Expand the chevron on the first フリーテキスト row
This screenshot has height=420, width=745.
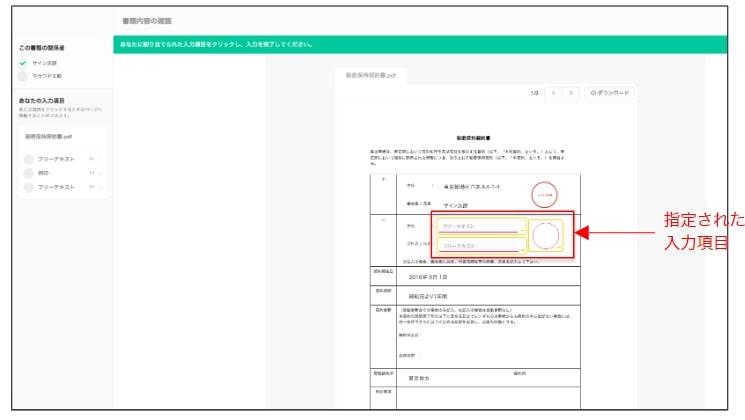[101, 159]
